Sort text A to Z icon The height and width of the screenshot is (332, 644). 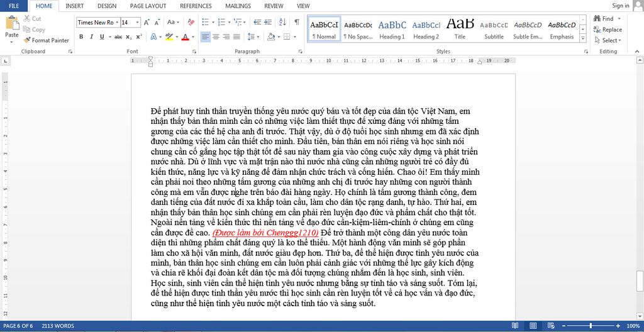[x=282, y=22]
